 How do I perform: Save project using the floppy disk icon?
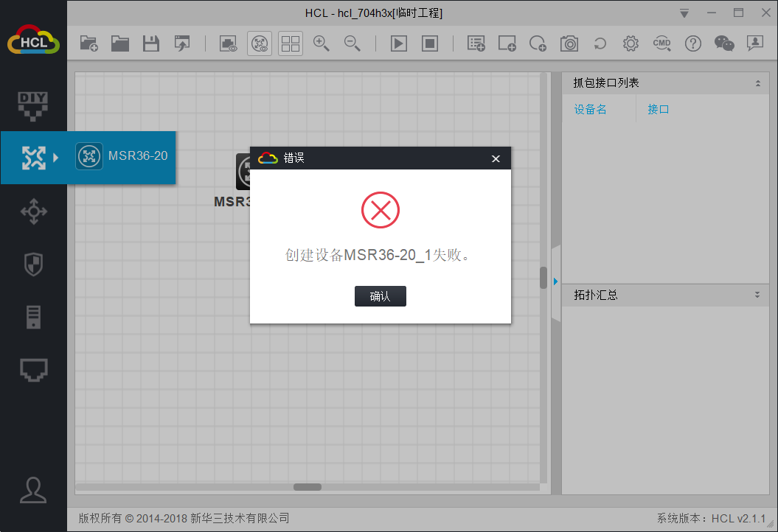[151, 43]
